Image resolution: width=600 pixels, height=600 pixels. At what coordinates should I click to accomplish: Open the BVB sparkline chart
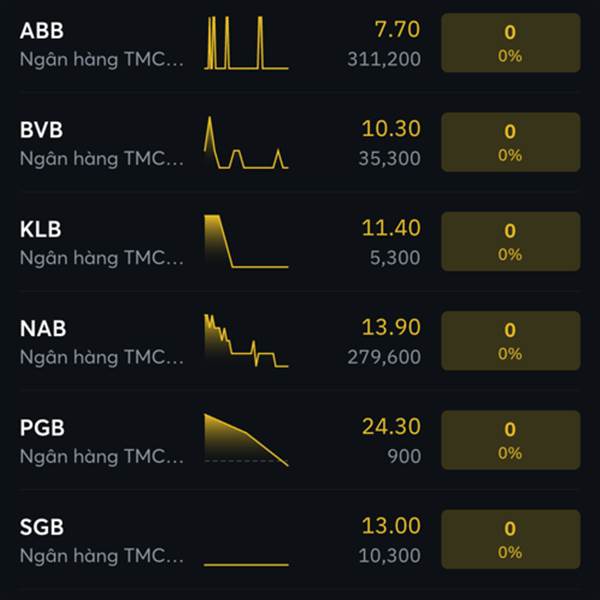(x=246, y=142)
